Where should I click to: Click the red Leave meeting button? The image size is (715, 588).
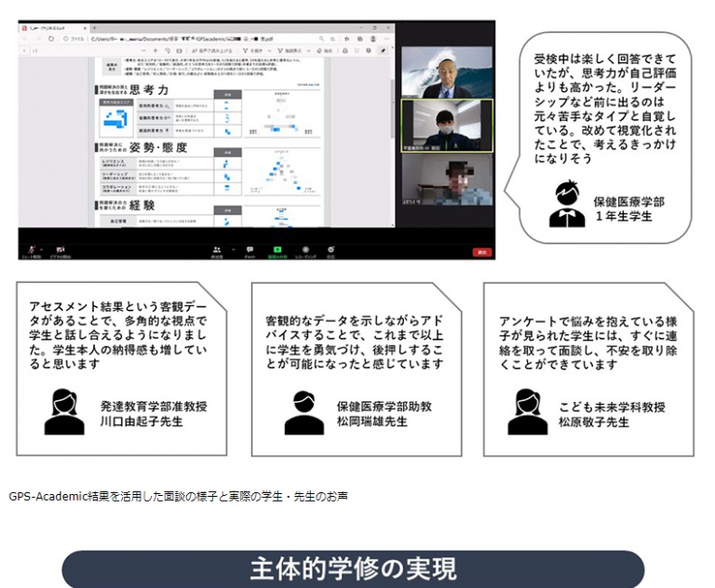(x=482, y=252)
